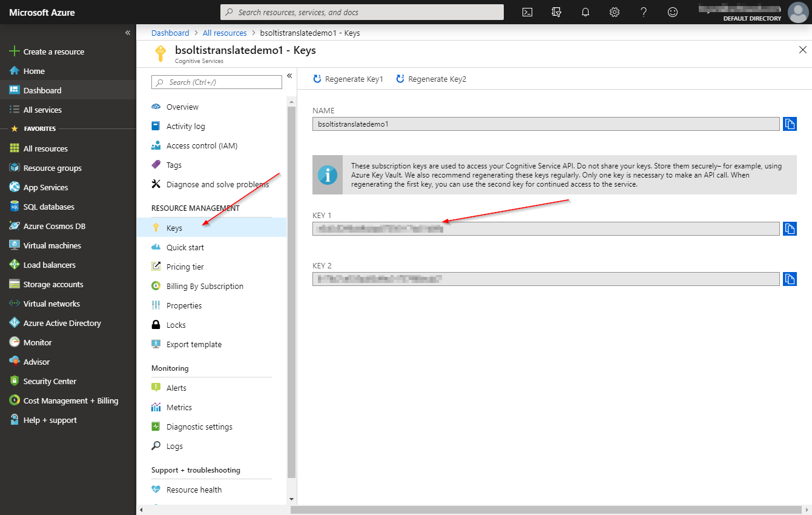Collapse the resource menu panel
The height and width of the screenshot is (515, 812).
289,76
